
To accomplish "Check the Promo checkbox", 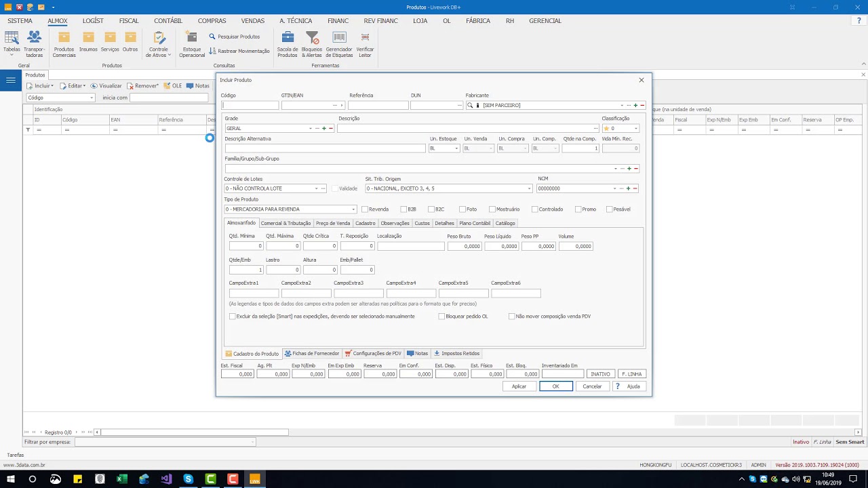I will [578, 209].
